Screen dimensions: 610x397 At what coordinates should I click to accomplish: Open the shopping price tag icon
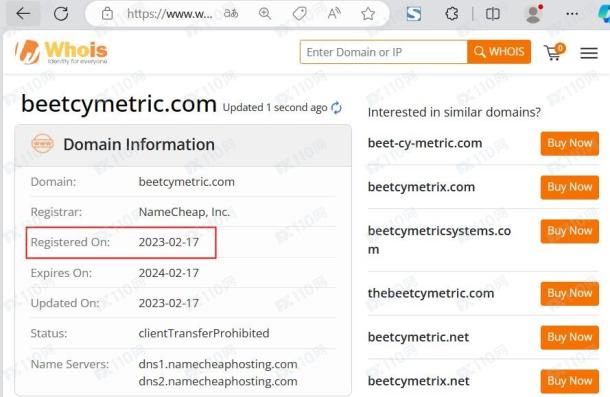[299, 14]
